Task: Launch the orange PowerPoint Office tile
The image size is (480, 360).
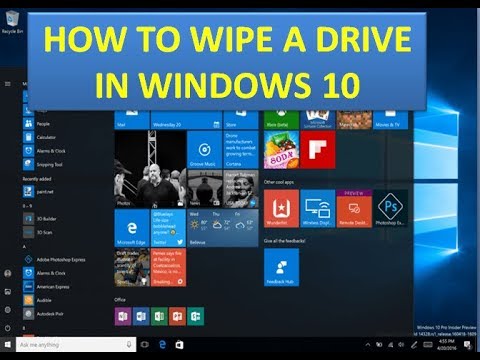Action: 177,316
